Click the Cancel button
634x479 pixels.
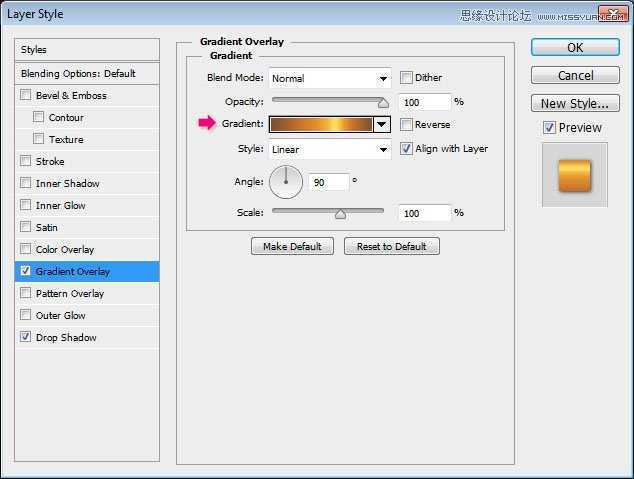(x=575, y=75)
